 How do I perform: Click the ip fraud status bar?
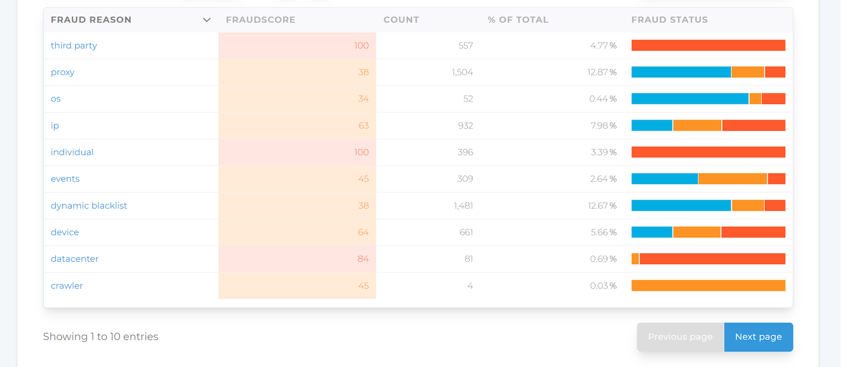(709, 126)
